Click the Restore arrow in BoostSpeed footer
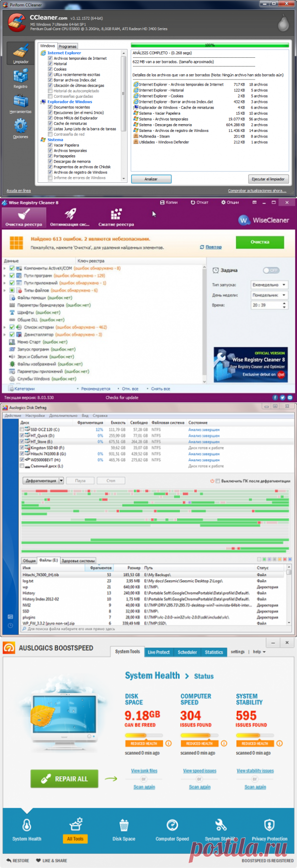 [x=9, y=861]
